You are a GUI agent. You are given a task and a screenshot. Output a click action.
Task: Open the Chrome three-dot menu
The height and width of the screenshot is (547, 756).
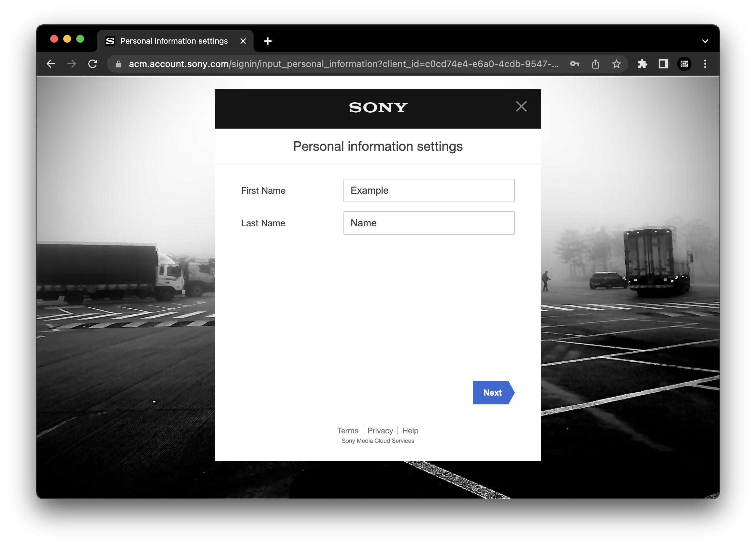tap(705, 63)
